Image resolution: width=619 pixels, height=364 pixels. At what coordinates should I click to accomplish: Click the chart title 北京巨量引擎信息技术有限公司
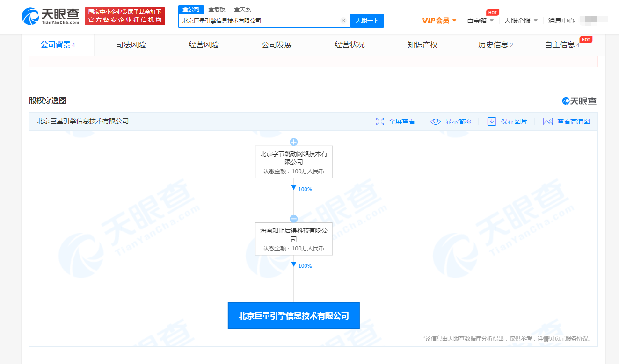pos(83,121)
